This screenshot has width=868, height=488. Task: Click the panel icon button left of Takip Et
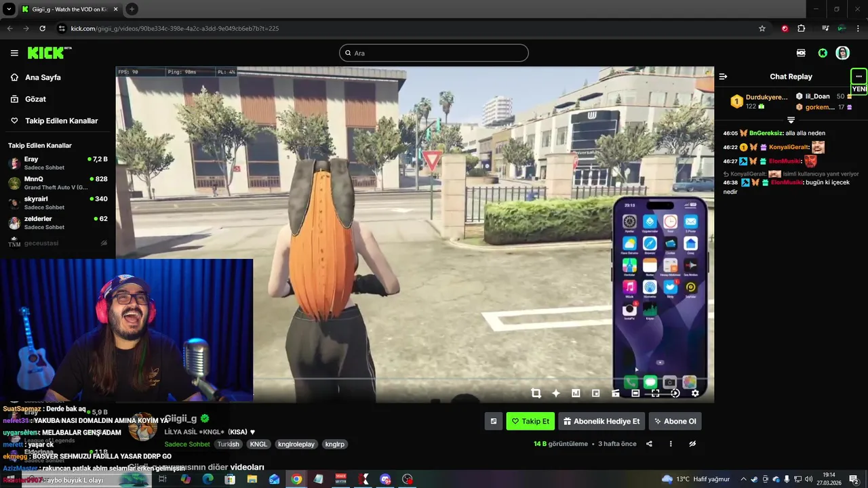coord(494,421)
